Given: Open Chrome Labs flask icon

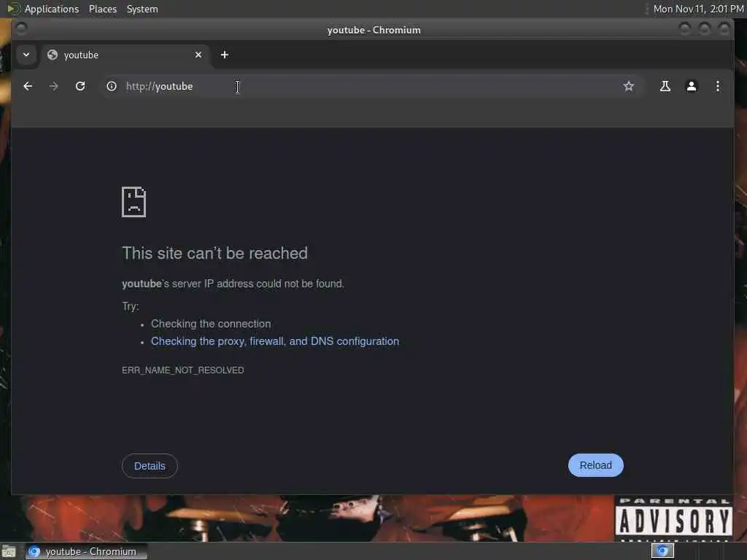Looking at the screenshot, I should tap(665, 86).
